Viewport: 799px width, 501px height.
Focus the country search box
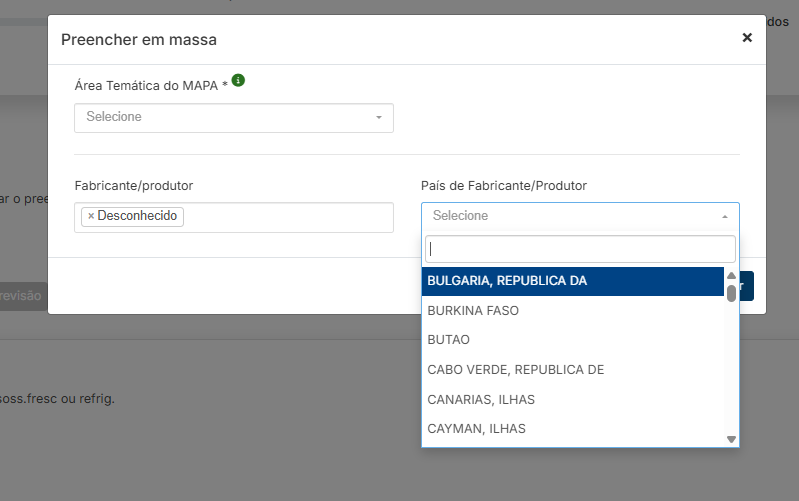pyautogui.click(x=580, y=249)
